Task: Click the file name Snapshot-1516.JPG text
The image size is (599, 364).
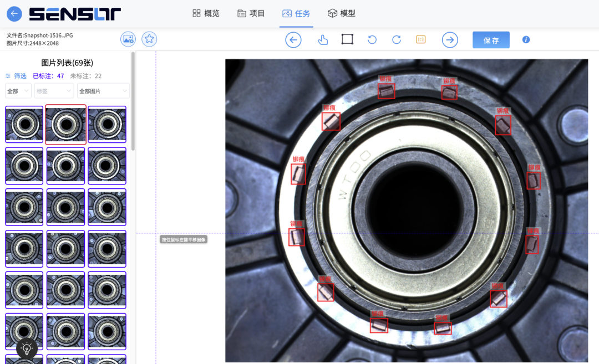Action: point(48,35)
